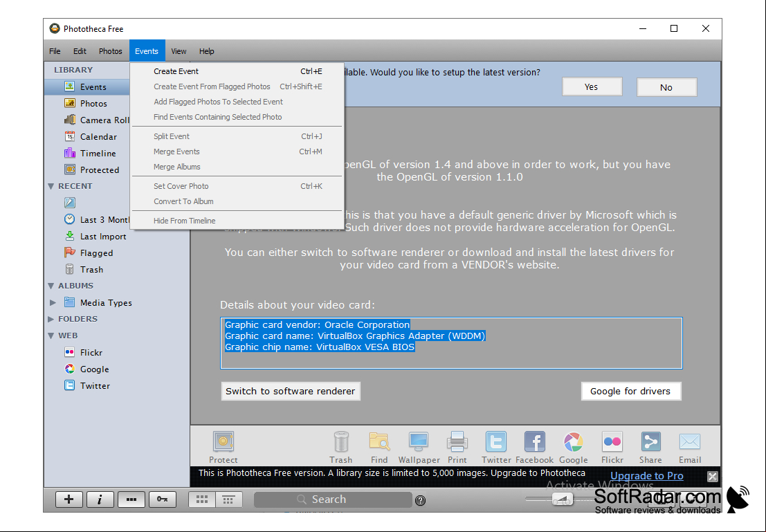Image resolution: width=766 pixels, height=532 pixels.
Task: Click the Google for drivers button
Action: point(630,392)
